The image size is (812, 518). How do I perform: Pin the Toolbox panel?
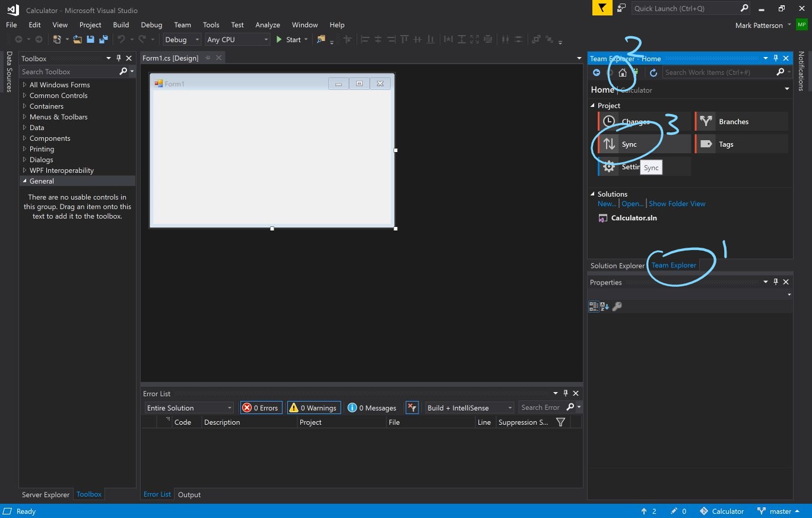pos(119,58)
